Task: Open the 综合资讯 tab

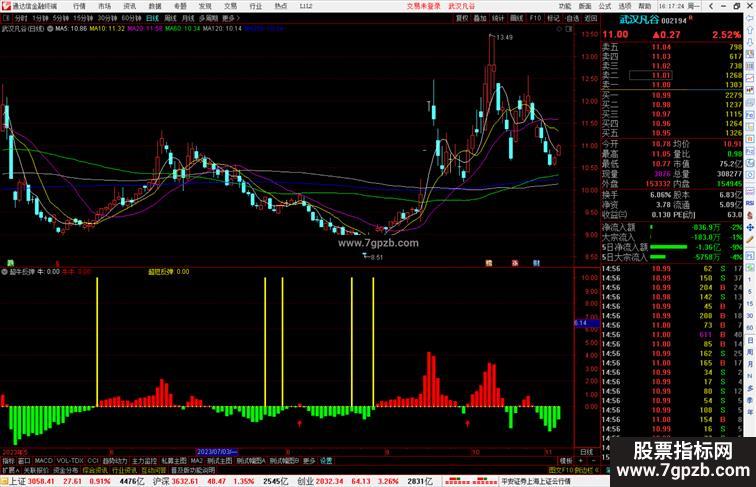Action: 95,470
